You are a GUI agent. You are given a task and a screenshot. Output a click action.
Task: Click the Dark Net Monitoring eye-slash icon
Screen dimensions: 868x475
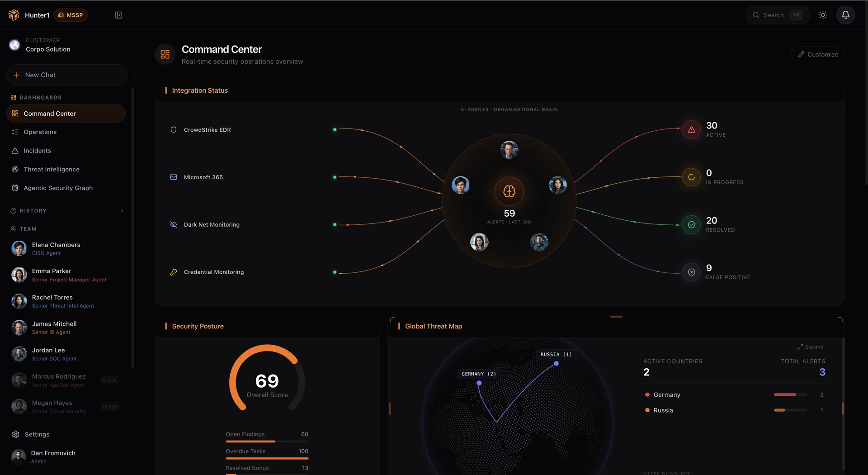[173, 224]
